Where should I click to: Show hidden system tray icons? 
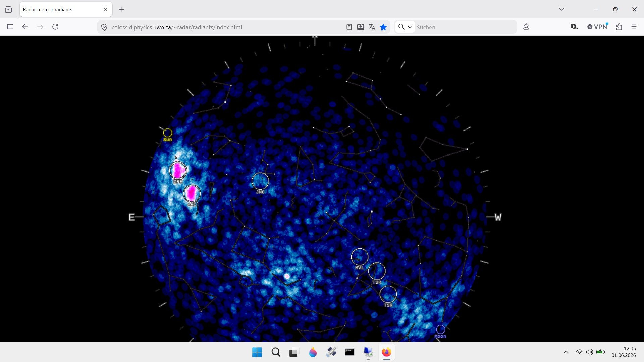566,352
